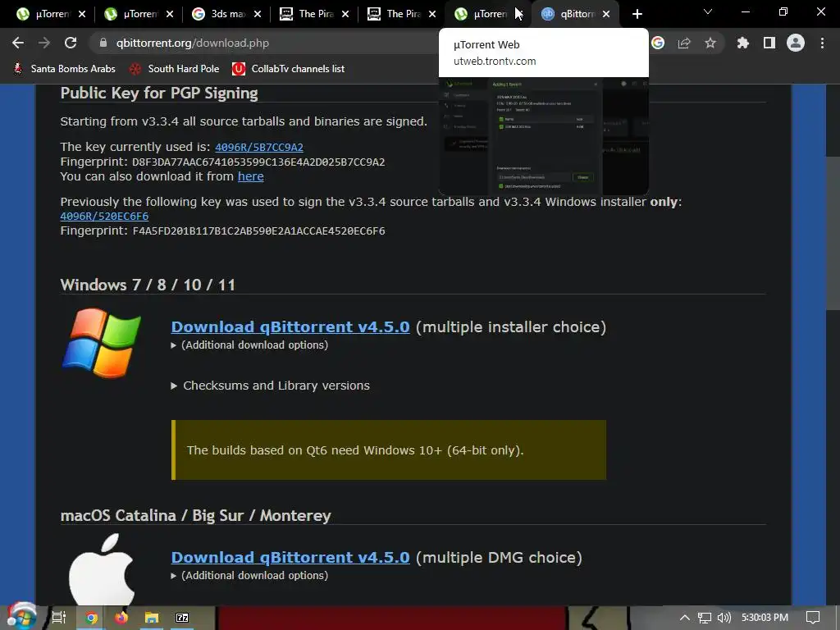
Task: Open the Windows Start button
Action: 21,617
